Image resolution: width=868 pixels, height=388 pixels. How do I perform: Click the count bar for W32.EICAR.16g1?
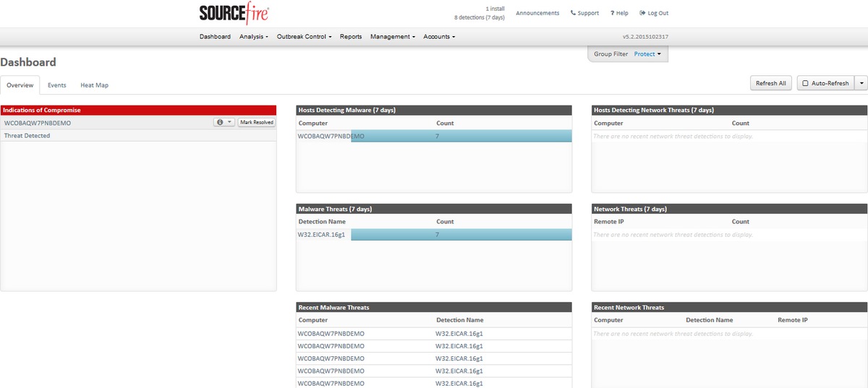click(x=461, y=235)
